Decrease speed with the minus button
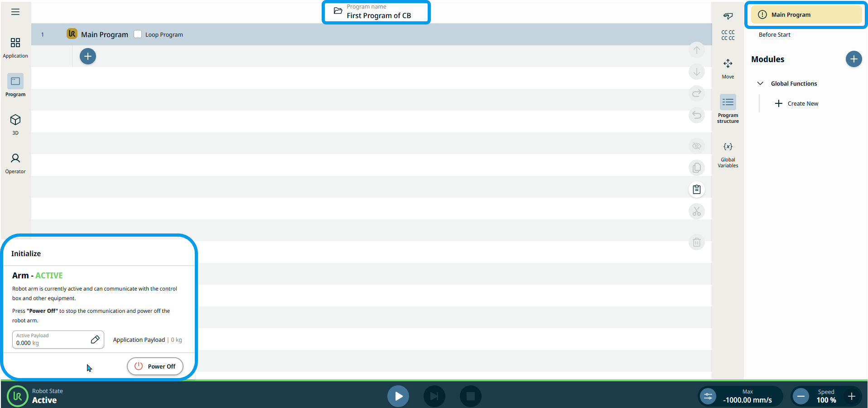The image size is (868, 408). coord(800,396)
